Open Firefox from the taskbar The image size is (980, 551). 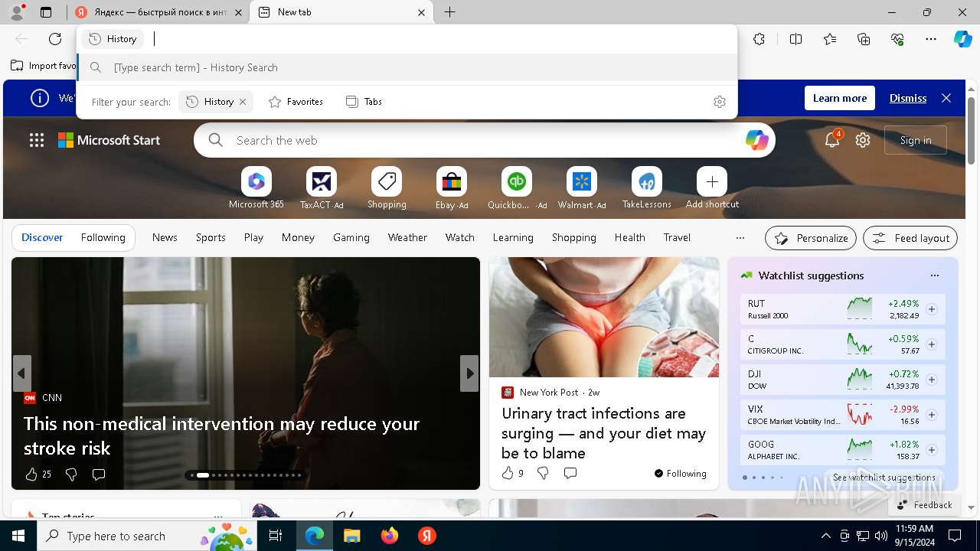coord(390,536)
